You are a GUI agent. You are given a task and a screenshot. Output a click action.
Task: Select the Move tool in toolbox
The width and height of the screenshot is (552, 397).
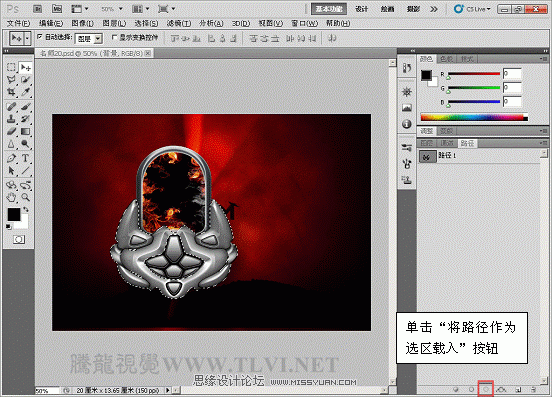click(25, 67)
